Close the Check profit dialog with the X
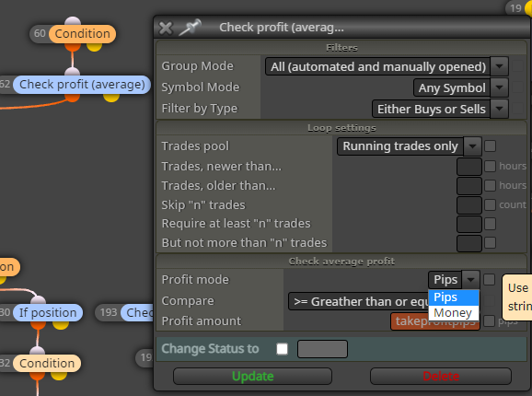Image resolution: width=532 pixels, height=396 pixels. click(x=166, y=28)
